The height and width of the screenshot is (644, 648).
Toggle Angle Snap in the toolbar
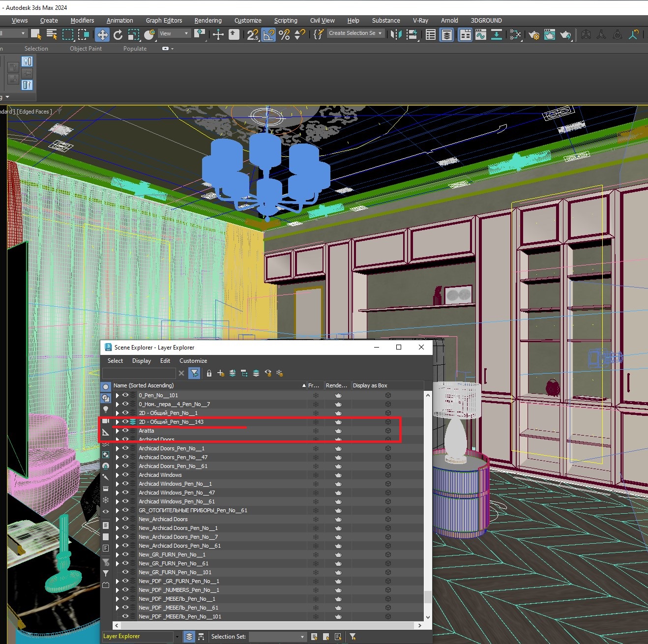(x=268, y=34)
